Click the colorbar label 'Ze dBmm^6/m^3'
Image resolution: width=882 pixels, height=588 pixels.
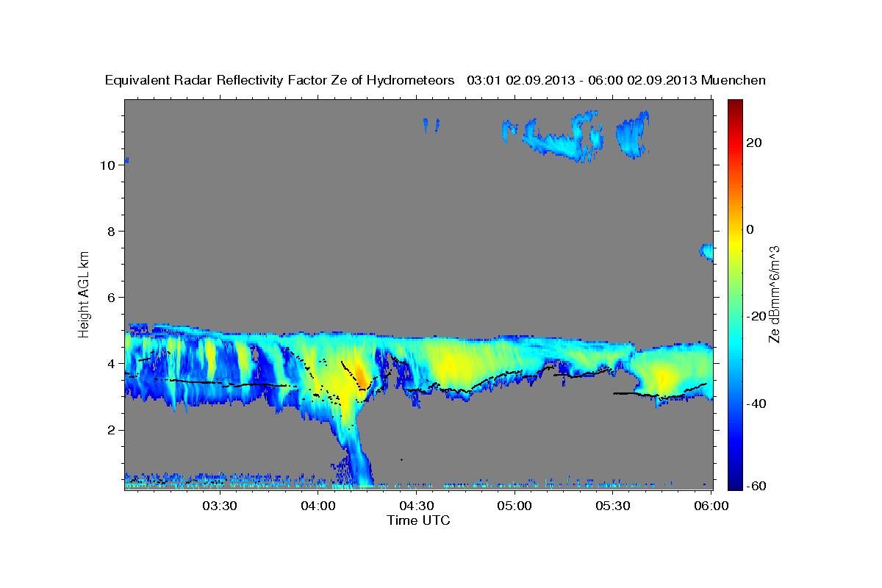pyautogui.click(x=773, y=294)
